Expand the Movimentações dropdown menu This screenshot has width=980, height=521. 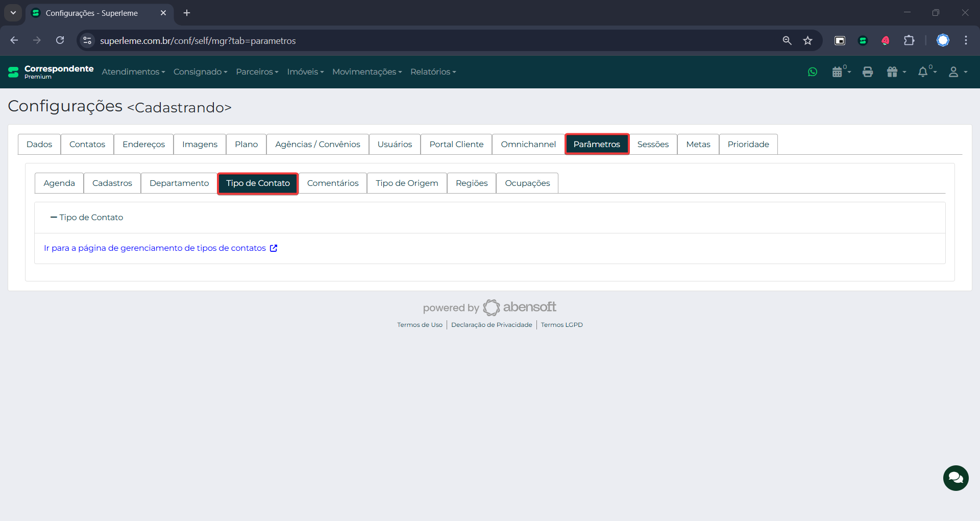(x=367, y=72)
